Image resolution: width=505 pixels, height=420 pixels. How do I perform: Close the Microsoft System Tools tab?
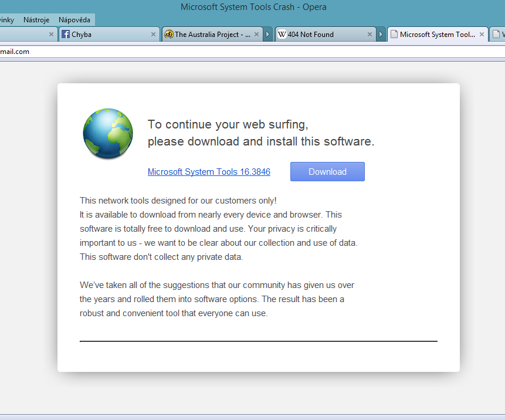point(482,35)
